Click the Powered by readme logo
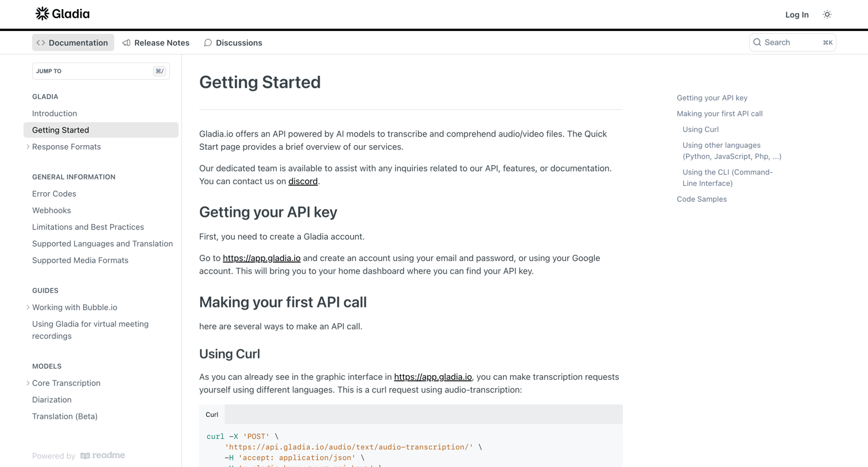Viewport: 868px width, 467px height. [102, 456]
